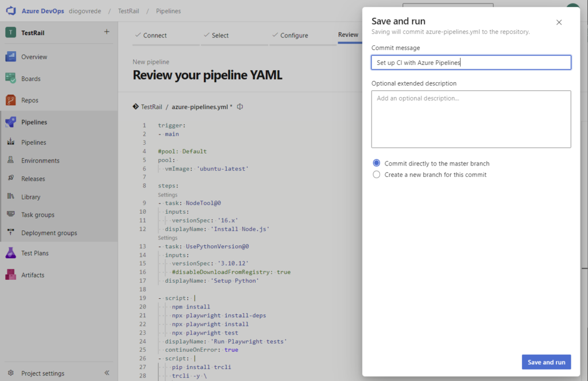Click the plus button beside TestRail

(106, 32)
